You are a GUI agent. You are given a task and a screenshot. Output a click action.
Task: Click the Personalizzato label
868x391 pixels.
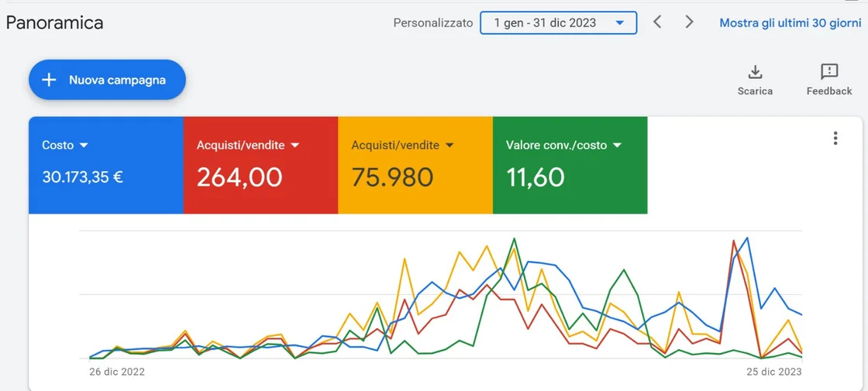tap(433, 23)
